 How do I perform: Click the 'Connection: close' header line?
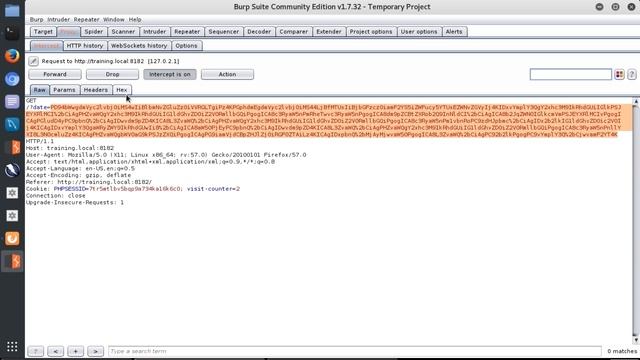pos(56,196)
